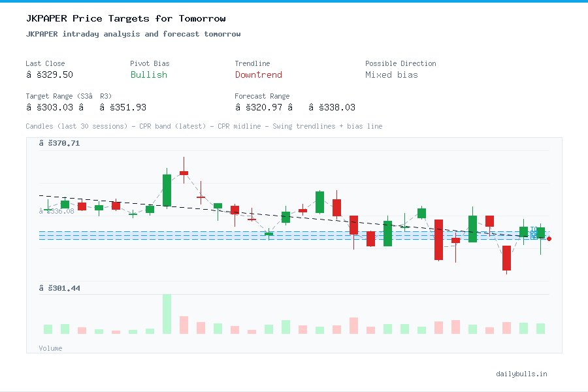Open the dailybulls.in link
This screenshot has width=588, height=392.
522,374
